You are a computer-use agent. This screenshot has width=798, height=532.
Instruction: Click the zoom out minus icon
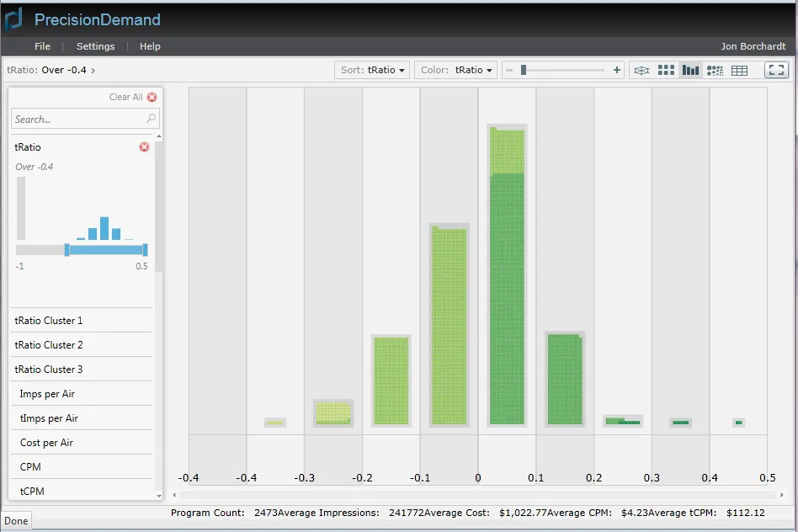point(509,70)
